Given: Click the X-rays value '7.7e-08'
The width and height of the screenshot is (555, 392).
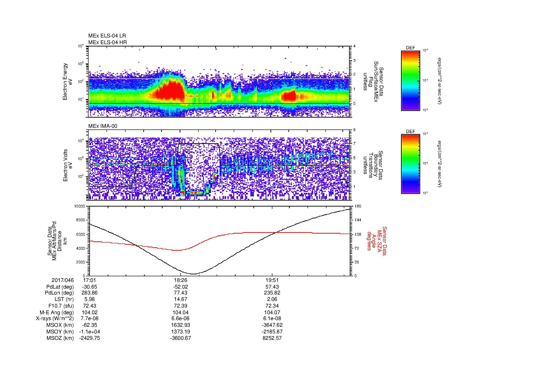Looking at the screenshot, I should click(90, 319).
